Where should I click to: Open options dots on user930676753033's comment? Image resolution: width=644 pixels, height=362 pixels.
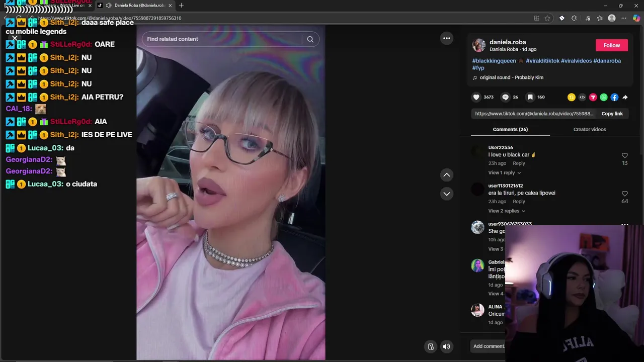(x=625, y=225)
